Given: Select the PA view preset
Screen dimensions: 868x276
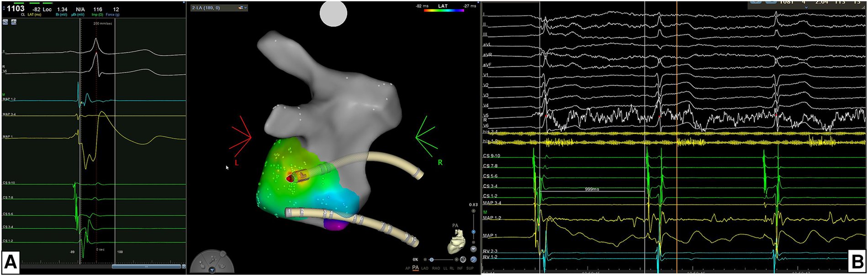Looking at the screenshot, I should tap(415, 268).
